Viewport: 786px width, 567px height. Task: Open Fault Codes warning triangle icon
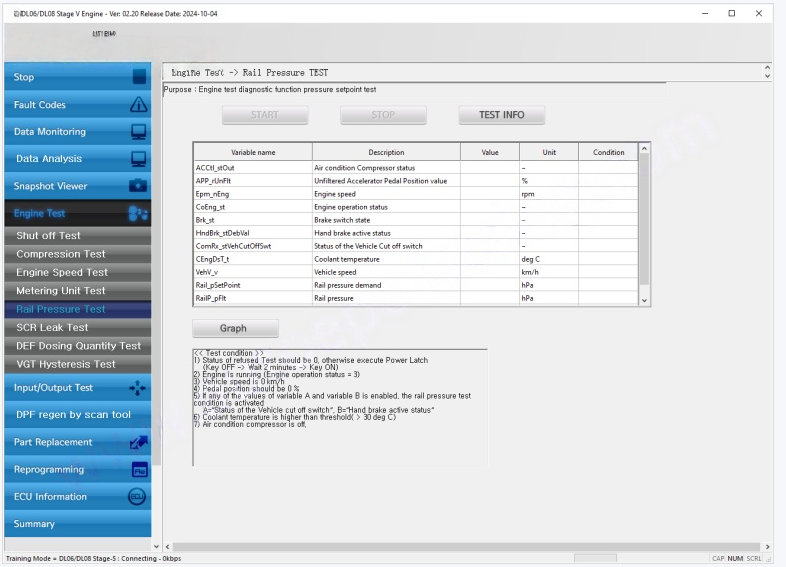(x=139, y=105)
